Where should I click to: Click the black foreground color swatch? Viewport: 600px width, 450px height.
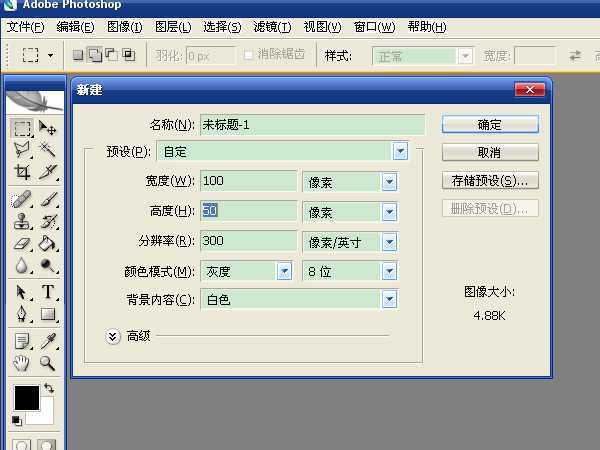25,398
